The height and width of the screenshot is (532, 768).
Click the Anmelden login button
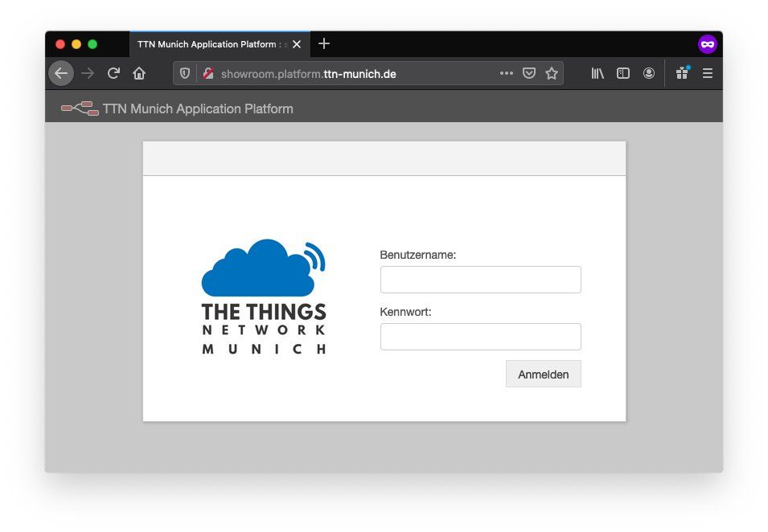[x=543, y=374]
